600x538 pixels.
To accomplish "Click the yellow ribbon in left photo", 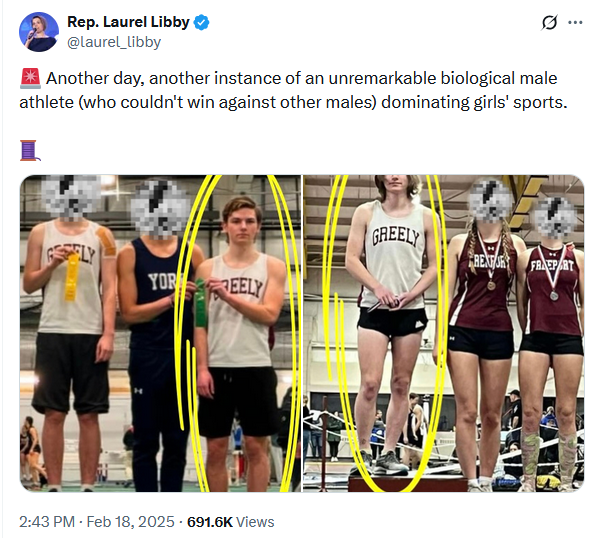I will click(x=72, y=276).
